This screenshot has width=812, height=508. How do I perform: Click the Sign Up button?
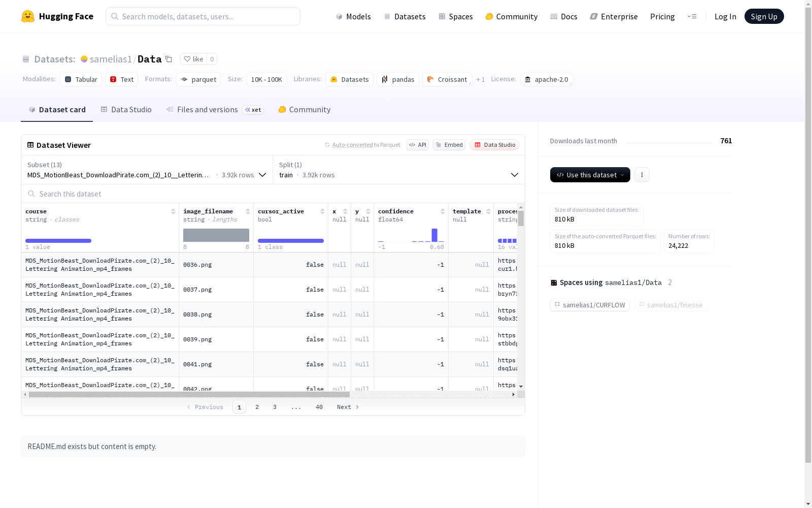click(764, 16)
